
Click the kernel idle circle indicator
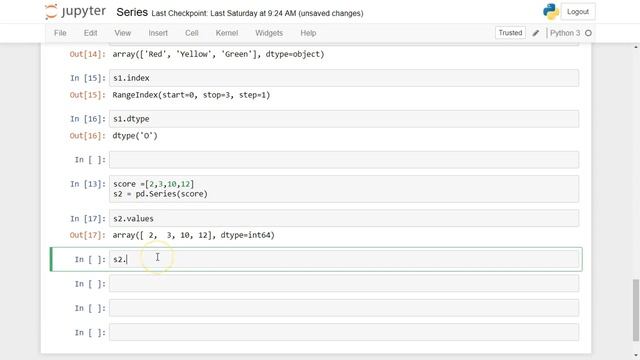point(588,33)
